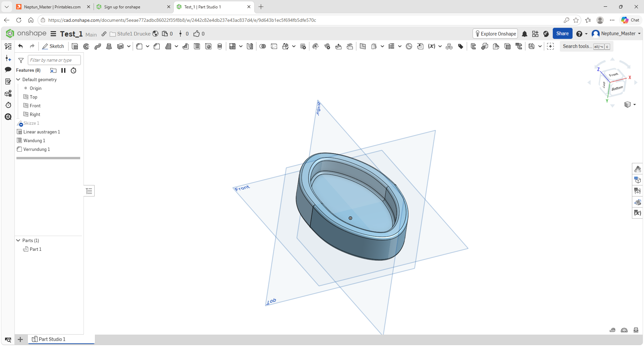Click the Filter by name or type field
The height and width of the screenshot is (346, 644).
[x=54, y=60]
